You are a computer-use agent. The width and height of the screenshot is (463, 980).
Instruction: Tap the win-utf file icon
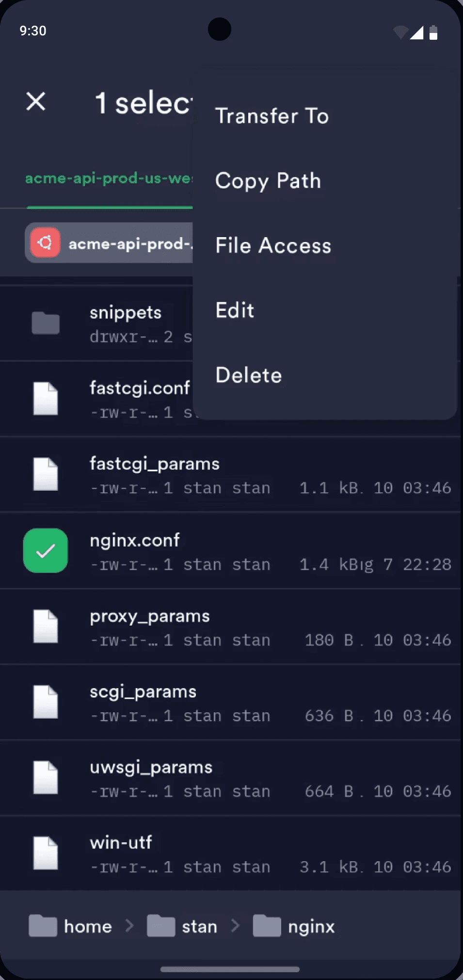[46, 853]
